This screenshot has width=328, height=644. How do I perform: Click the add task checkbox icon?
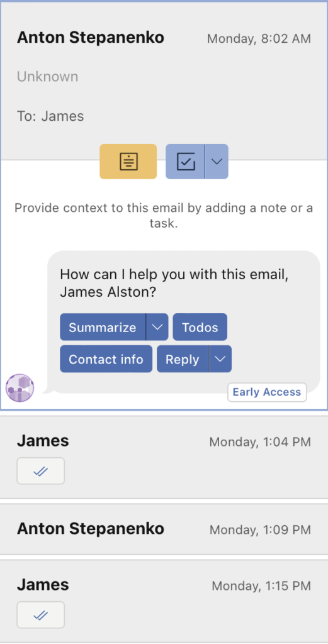185,162
